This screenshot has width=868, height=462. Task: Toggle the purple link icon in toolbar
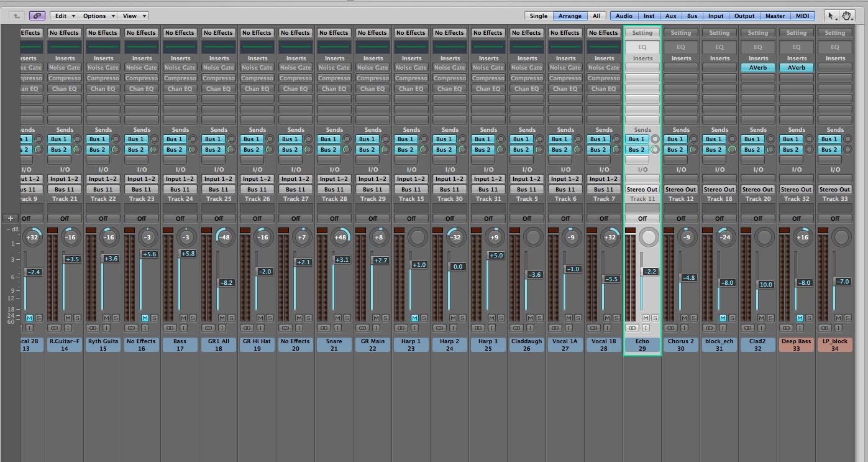point(37,16)
